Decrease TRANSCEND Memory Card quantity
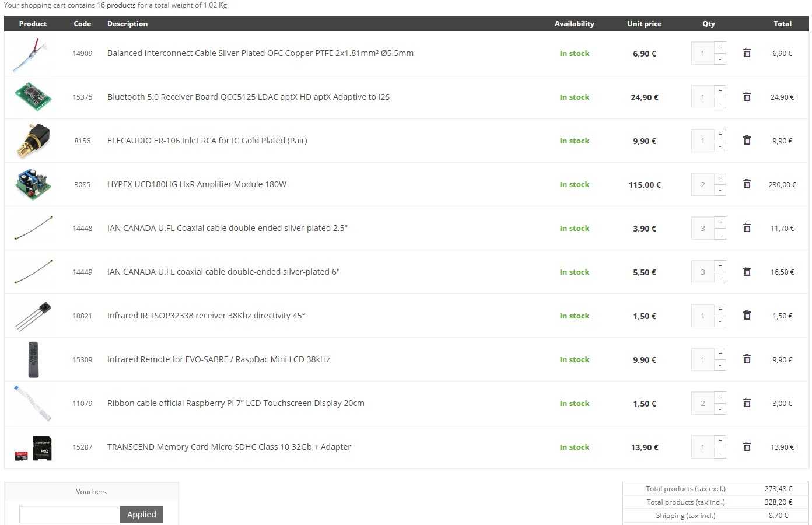Image resolution: width=812 pixels, height=525 pixels. pos(720,453)
